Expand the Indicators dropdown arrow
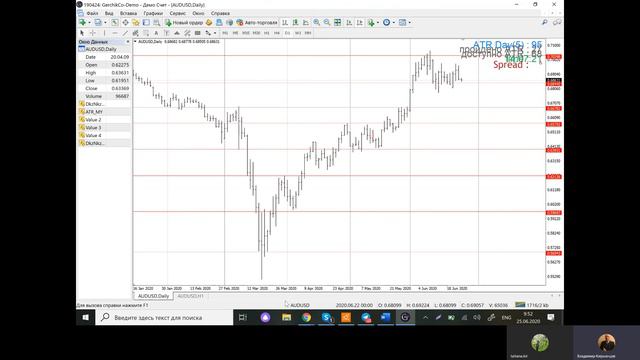The image size is (640, 360). (378, 22)
